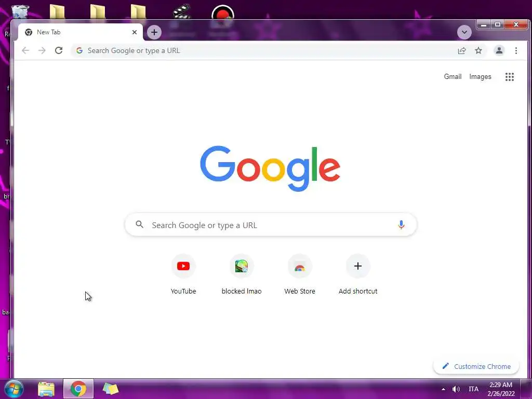532x399 pixels.
Task: Click the ITA language indicator
Action: pos(473,389)
